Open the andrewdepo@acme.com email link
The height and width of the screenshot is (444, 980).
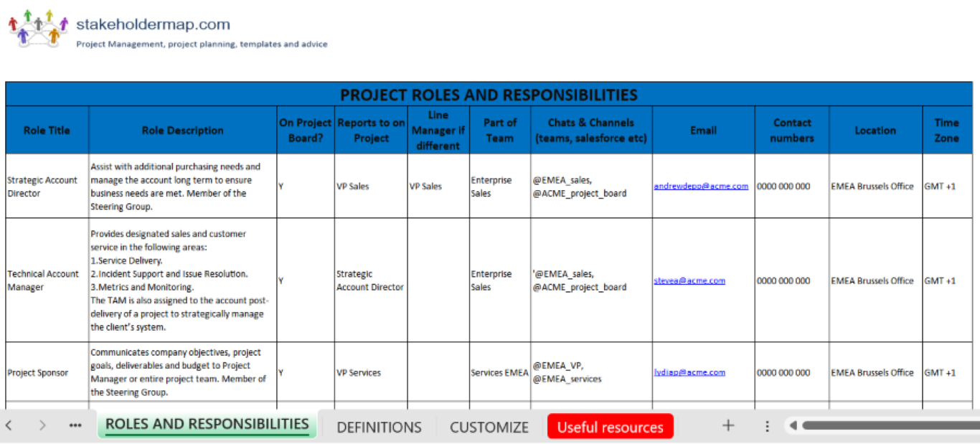[702, 185]
